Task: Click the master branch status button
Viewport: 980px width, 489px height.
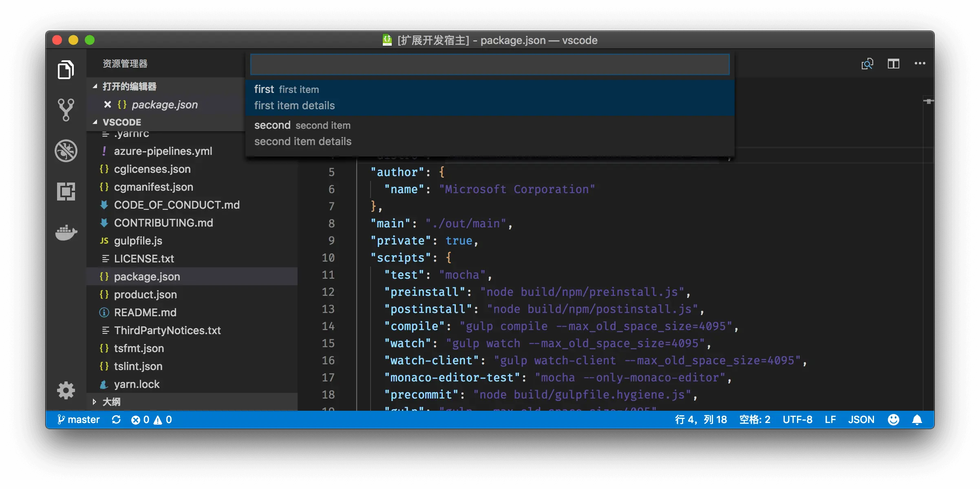Action: [x=79, y=420]
